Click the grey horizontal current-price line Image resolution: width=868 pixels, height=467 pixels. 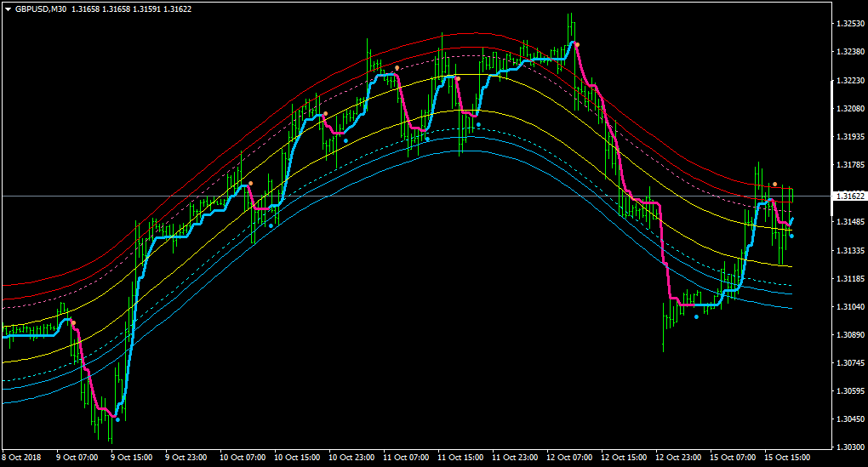(x=416, y=196)
